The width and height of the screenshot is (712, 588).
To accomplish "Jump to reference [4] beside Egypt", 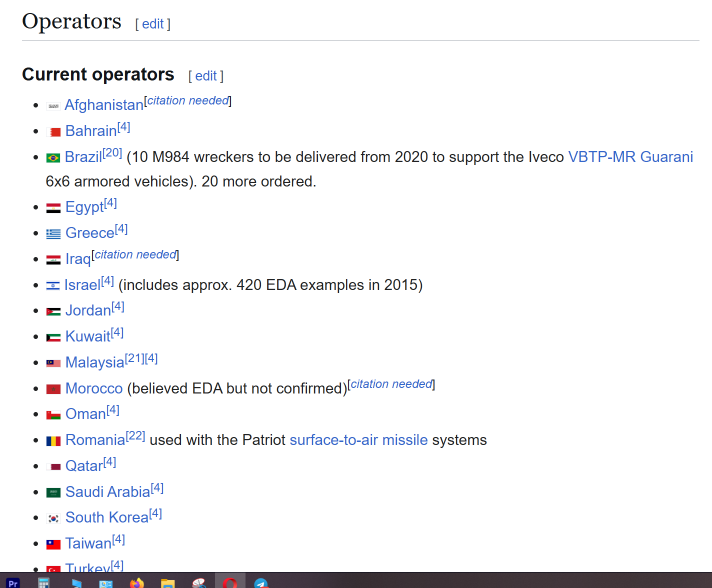I will tap(110, 203).
